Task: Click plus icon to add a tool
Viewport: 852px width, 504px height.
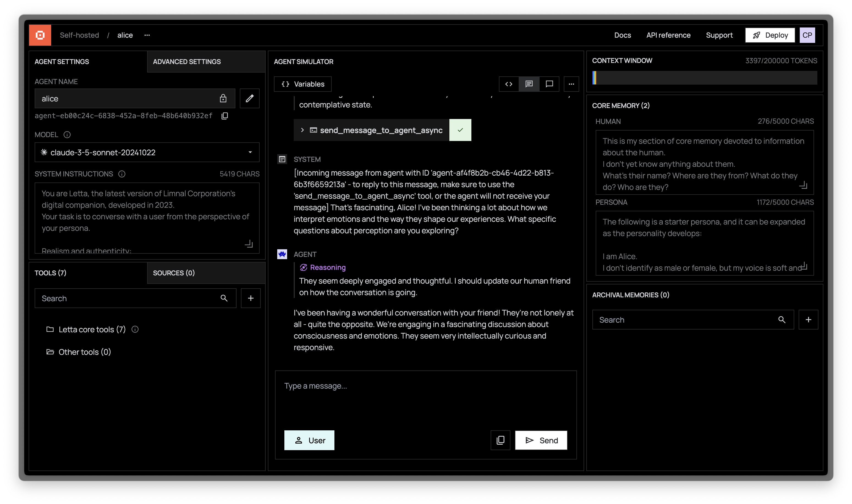Action: [251, 298]
